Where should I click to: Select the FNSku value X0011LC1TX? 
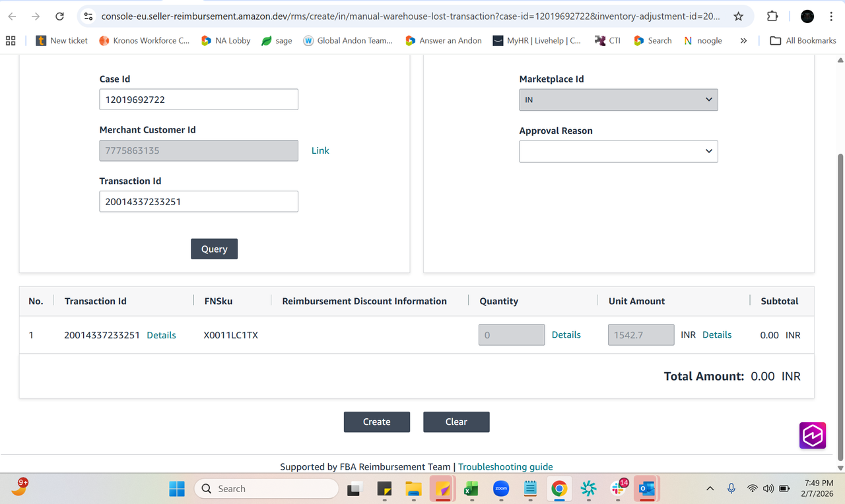pos(231,335)
